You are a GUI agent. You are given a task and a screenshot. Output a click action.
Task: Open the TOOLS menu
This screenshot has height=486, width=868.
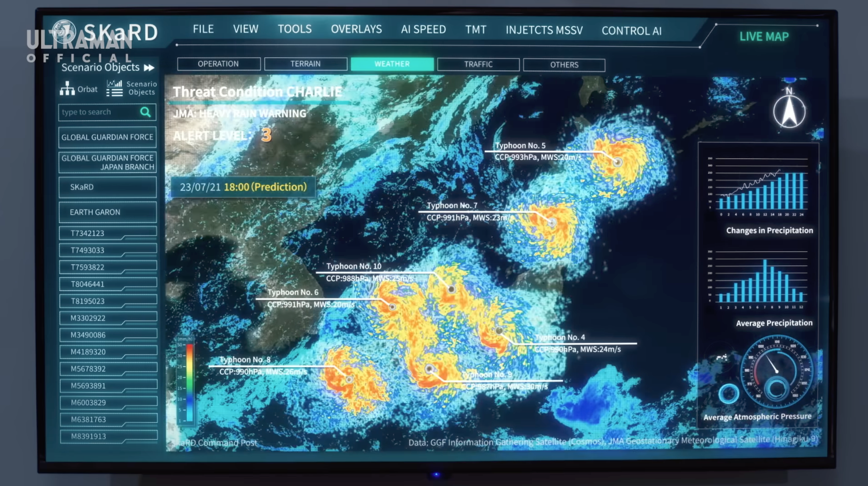[295, 29]
